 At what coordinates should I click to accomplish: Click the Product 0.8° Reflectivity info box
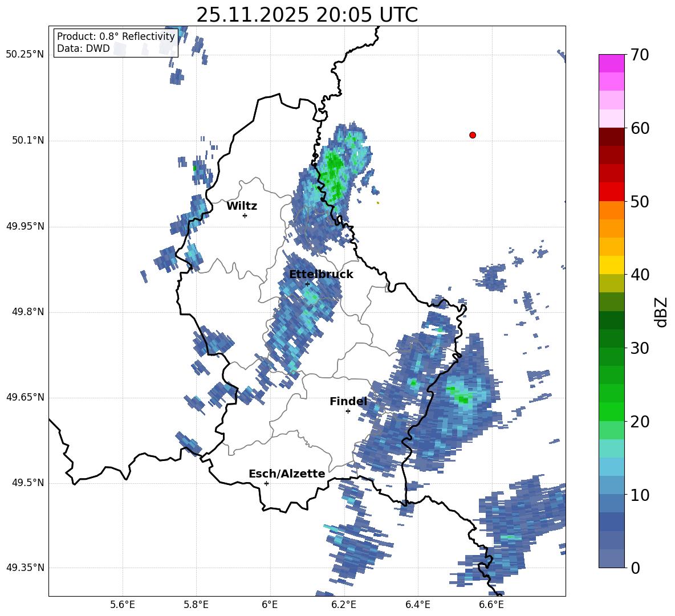coord(116,42)
